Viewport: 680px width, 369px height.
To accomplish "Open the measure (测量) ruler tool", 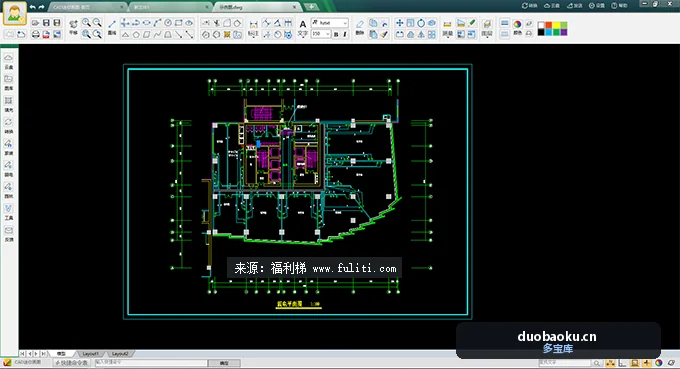I will 448,28.
